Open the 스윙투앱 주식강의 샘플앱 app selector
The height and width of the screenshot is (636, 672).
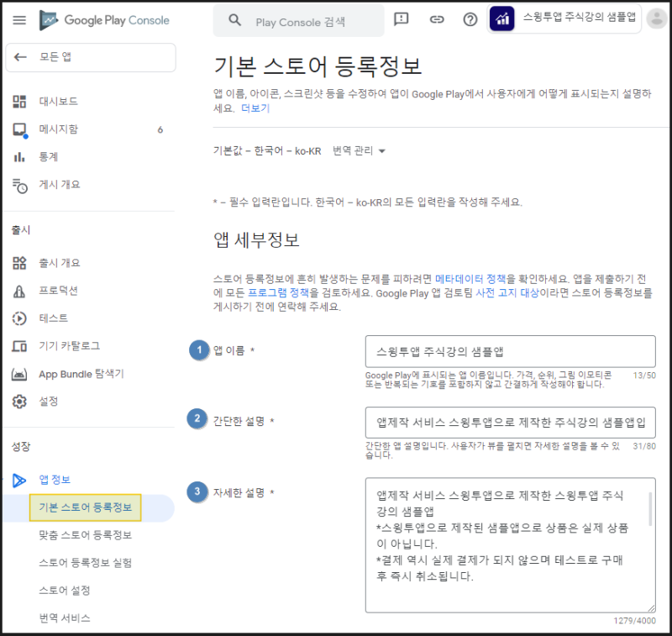564,18
